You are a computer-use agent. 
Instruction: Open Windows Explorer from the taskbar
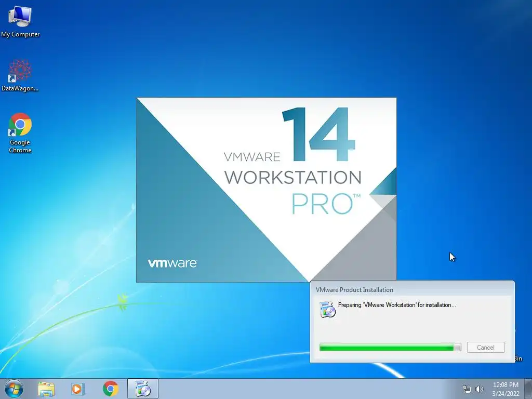point(46,389)
